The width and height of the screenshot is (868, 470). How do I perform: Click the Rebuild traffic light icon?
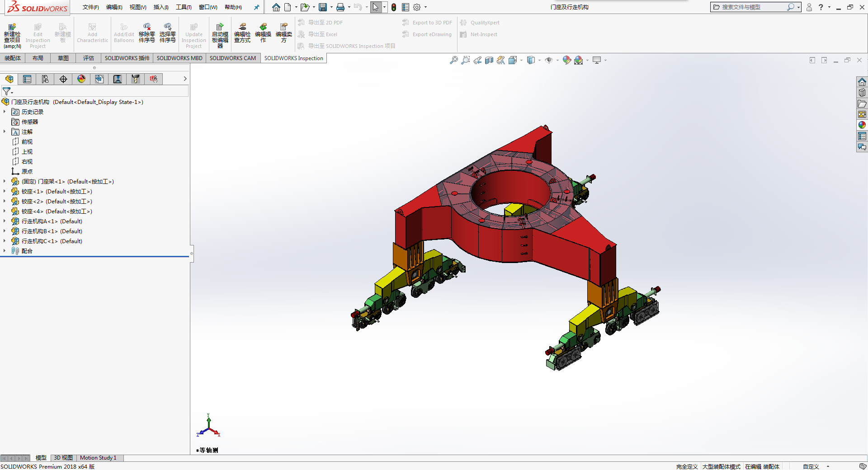pos(394,7)
